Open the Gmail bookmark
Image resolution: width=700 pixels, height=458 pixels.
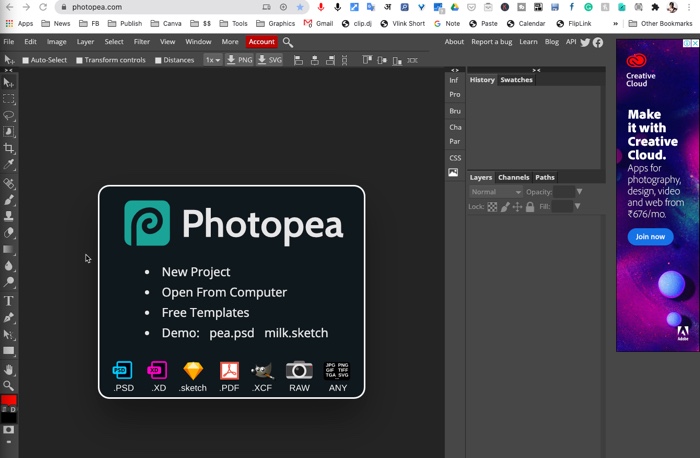pos(318,23)
